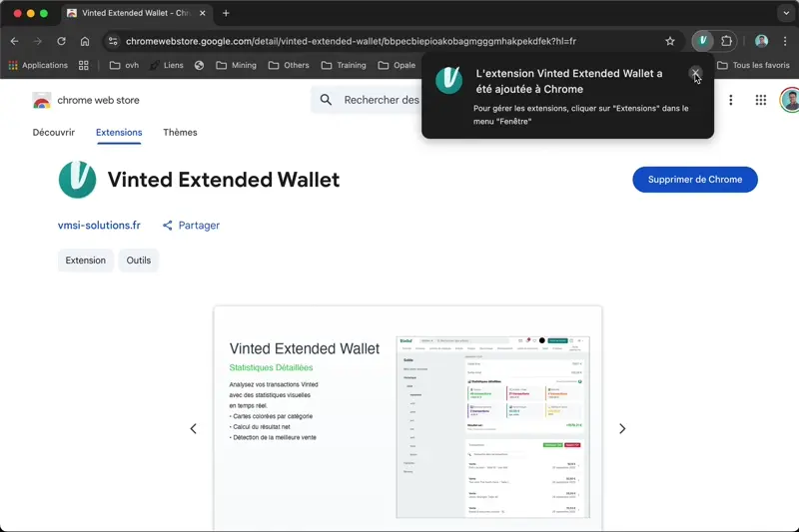The width and height of the screenshot is (799, 532).
Task: Click the search magnifier icon
Action: pyautogui.click(x=327, y=100)
